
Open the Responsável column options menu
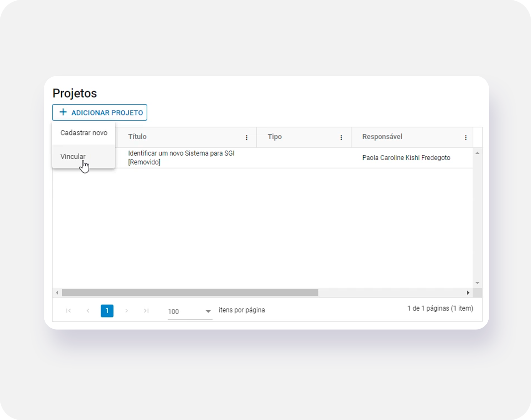pyautogui.click(x=466, y=137)
